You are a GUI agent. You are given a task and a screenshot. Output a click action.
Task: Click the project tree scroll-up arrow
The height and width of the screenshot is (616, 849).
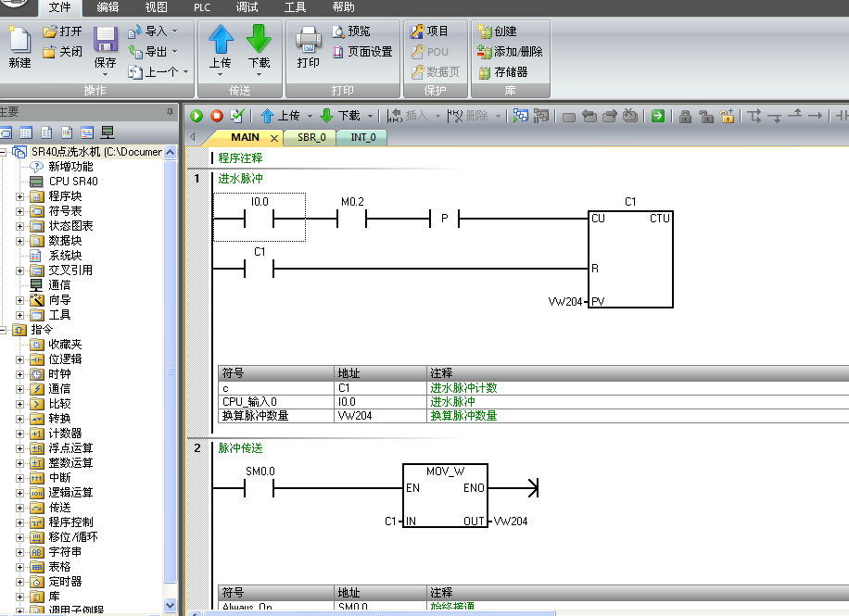170,153
